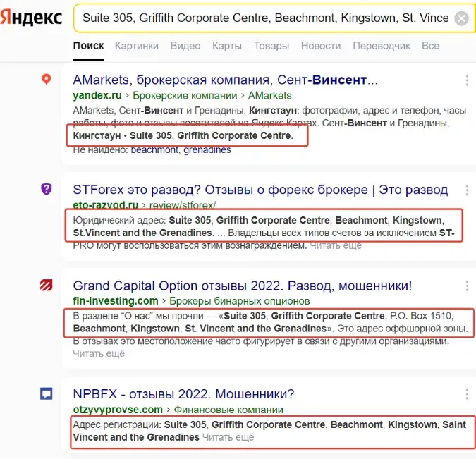Open the Переводчик tab
Viewport: 476px width, 459px height.
click(x=382, y=46)
